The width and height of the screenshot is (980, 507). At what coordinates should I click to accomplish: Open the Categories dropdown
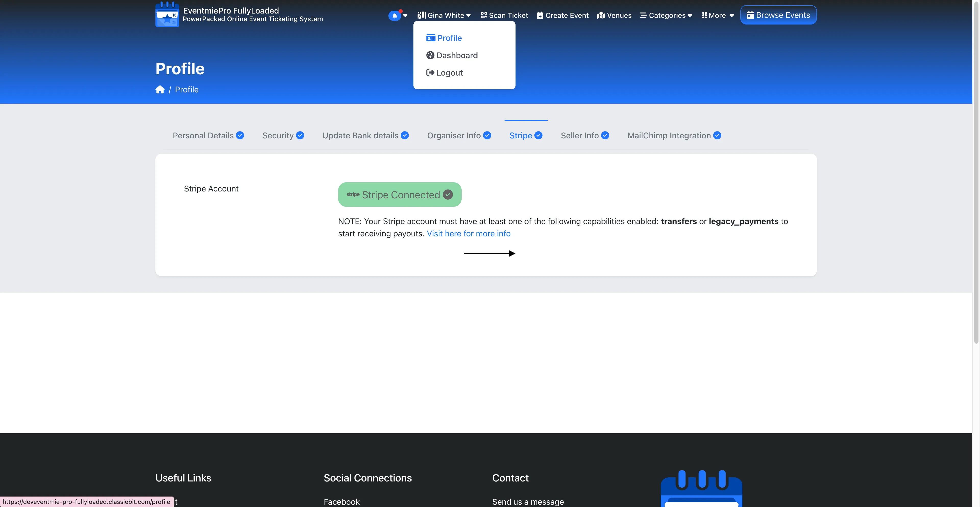click(x=666, y=15)
